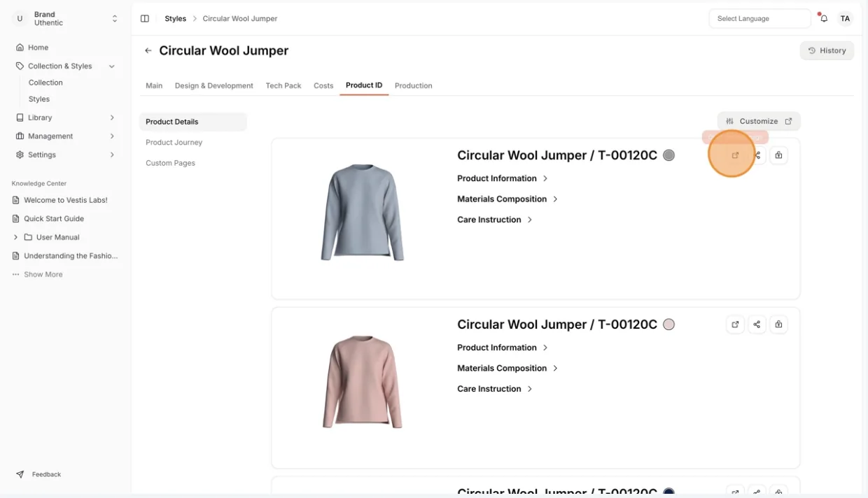Click the Quick Start Guide document icon
Screen dimensions: 868x498
[x=16, y=219]
